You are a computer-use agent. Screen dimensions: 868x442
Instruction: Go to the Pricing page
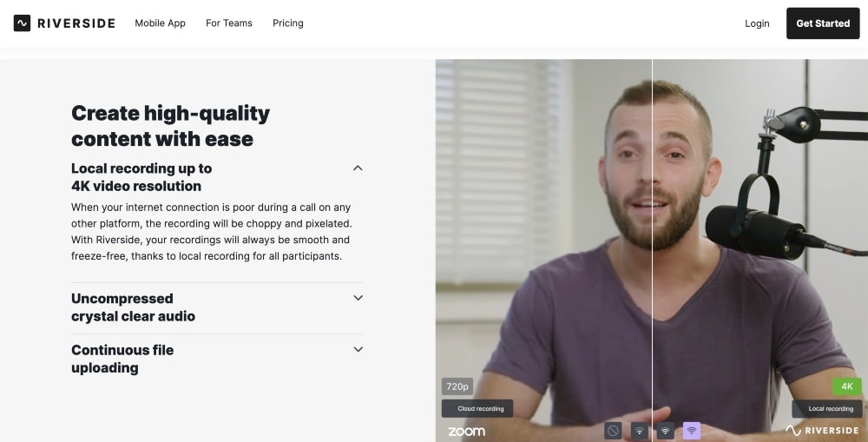[288, 23]
